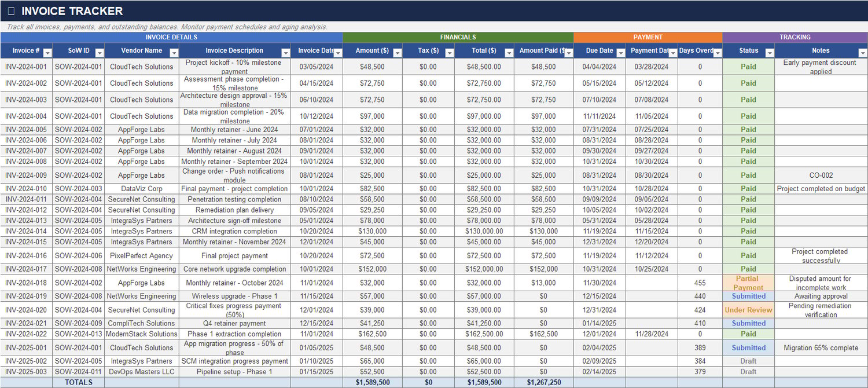Select the green Paid cell for INV-2024-022

(x=748, y=334)
